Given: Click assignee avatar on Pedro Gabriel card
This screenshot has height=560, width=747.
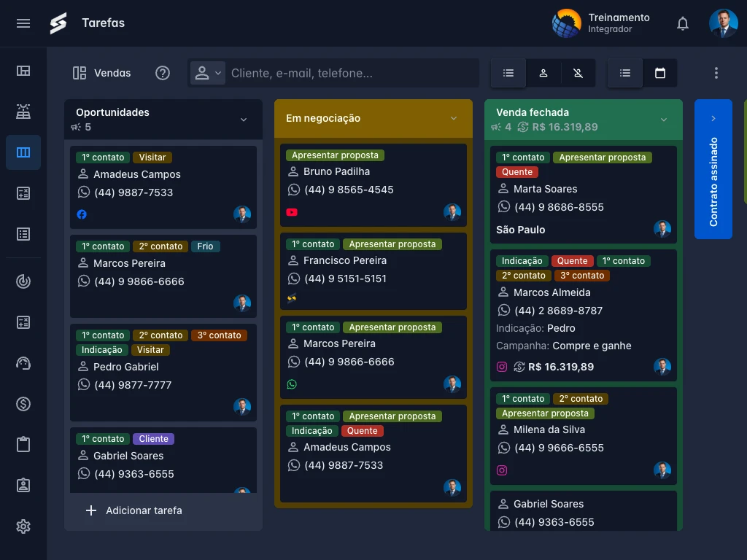Looking at the screenshot, I should click(242, 407).
